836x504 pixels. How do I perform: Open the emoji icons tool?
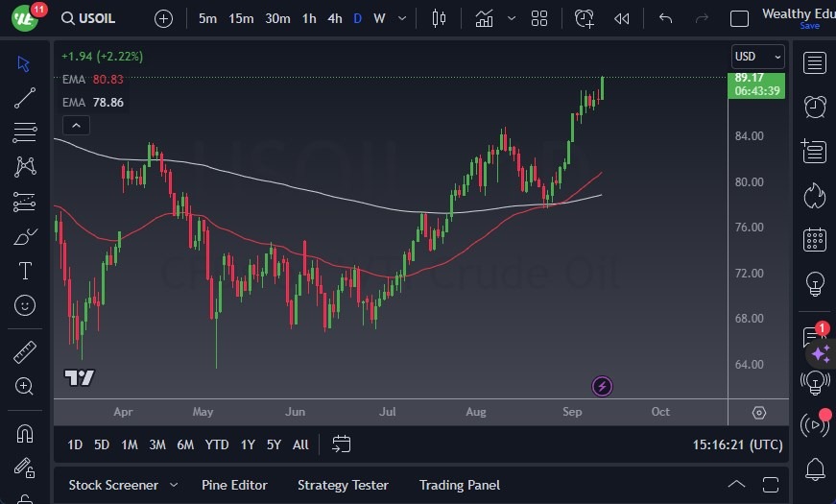(25, 305)
